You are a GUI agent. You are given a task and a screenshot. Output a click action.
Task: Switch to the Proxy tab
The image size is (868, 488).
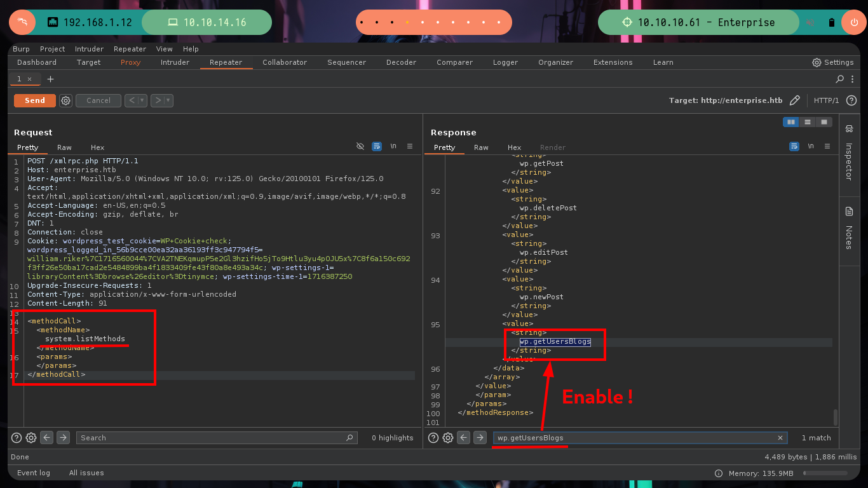coord(131,62)
